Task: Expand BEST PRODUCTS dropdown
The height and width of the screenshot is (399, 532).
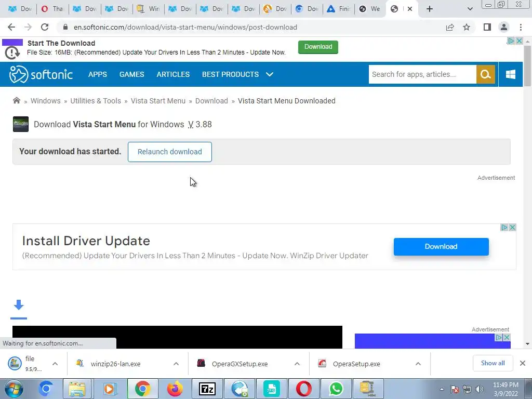Action: (x=237, y=74)
